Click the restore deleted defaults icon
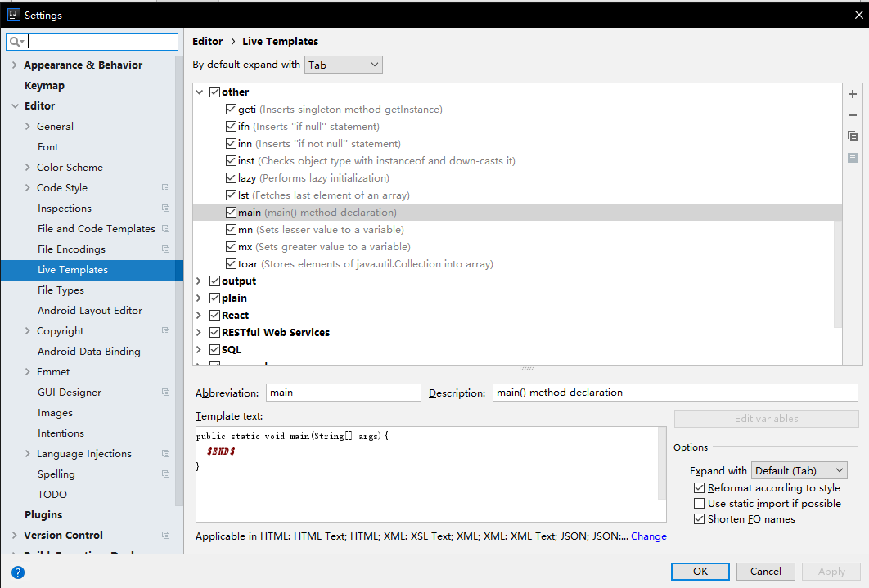The image size is (869, 588). click(853, 158)
